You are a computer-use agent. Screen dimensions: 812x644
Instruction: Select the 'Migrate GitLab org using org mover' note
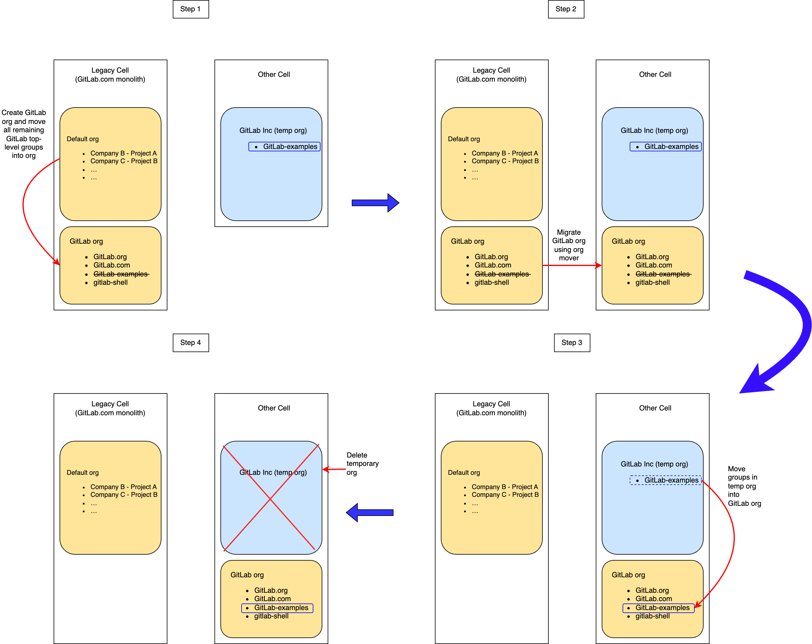point(569,245)
